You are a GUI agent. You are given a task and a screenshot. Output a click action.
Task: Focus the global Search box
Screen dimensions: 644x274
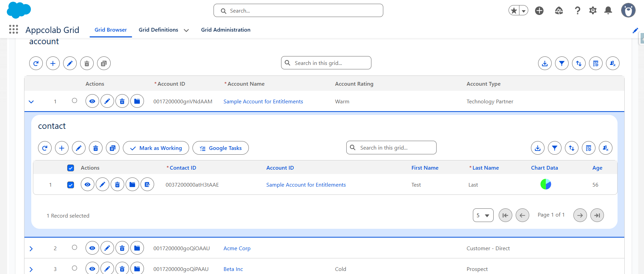click(298, 11)
